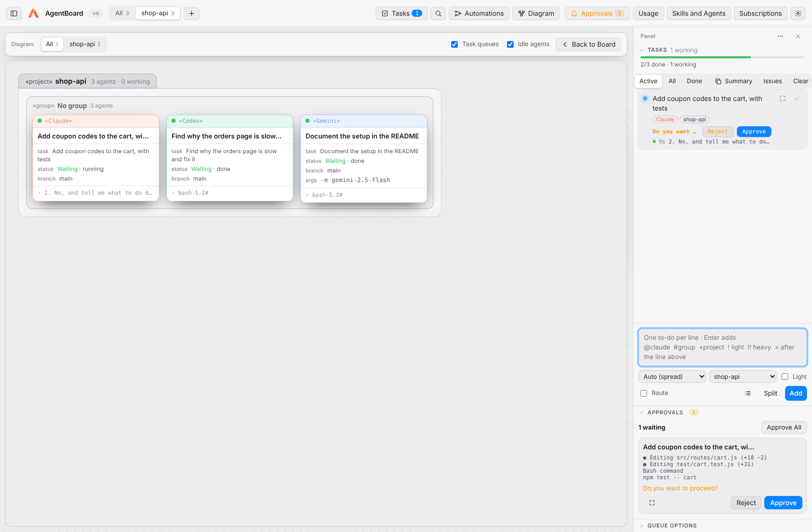Viewport: 812px width, 532px height.
Task: Uncheck the Task queues checkbox
Action: click(455, 44)
